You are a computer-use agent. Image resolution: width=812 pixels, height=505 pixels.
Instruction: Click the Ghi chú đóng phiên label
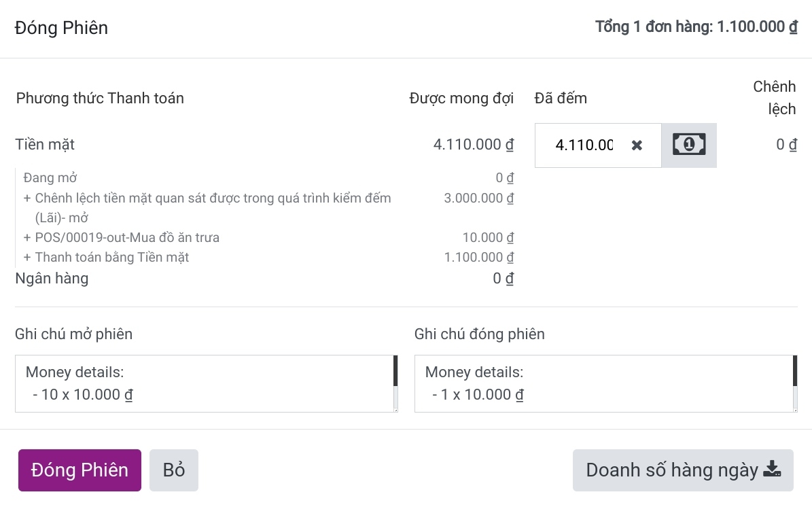[480, 334]
